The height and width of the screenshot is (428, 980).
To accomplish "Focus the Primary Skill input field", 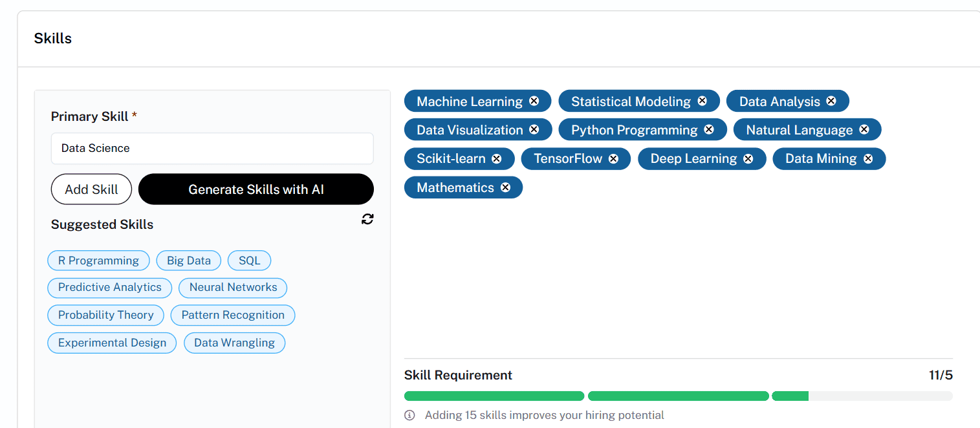I will click(212, 148).
